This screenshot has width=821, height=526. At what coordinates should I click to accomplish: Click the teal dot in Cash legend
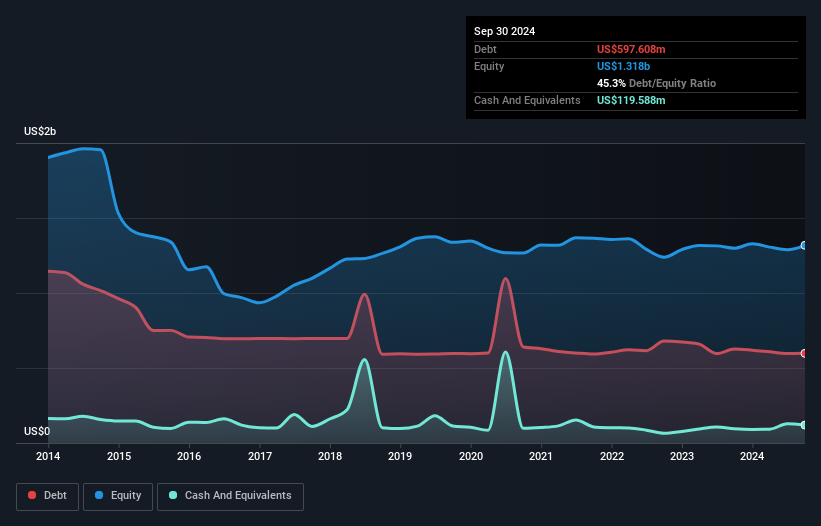[x=173, y=495]
